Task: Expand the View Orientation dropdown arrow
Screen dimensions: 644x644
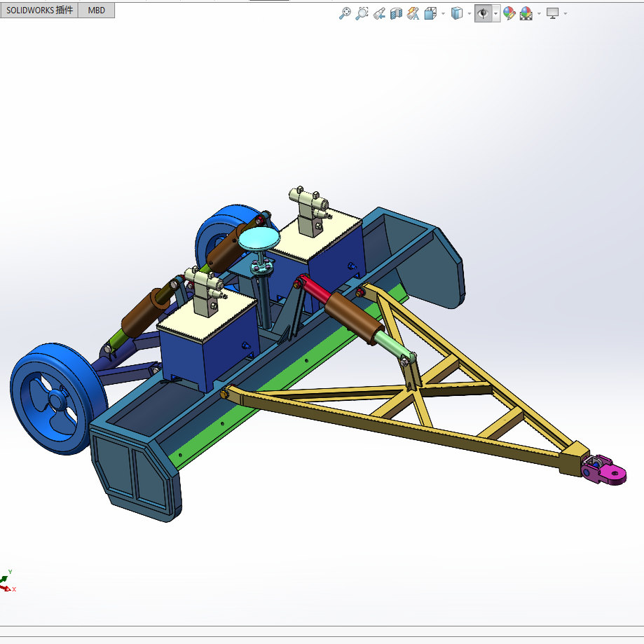Action: 443,13
